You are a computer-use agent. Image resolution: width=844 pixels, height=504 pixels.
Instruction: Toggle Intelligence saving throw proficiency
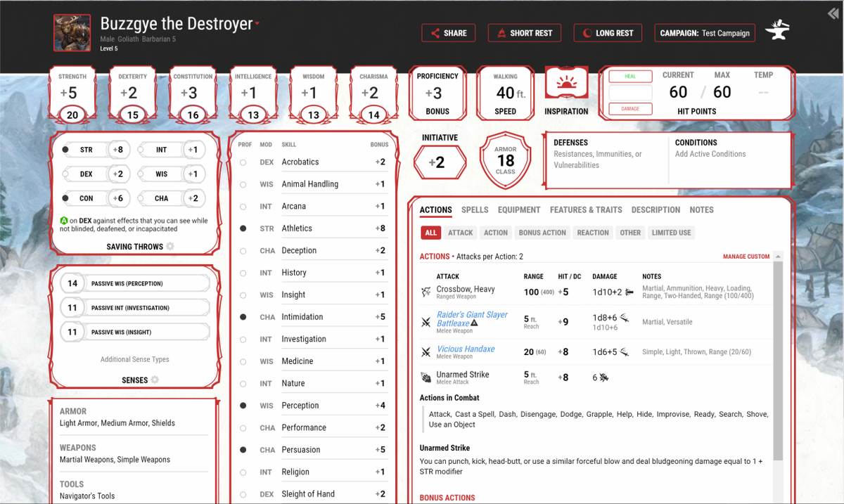click(141, 150)
